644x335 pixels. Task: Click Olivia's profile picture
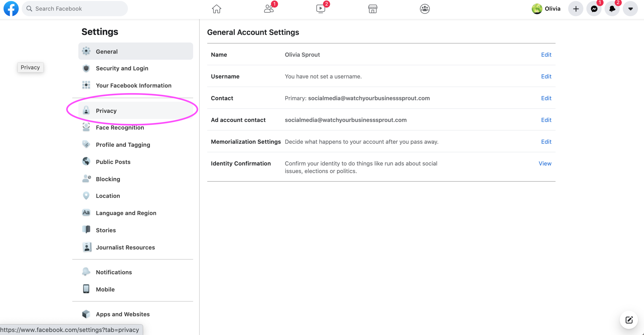point(537,9)
